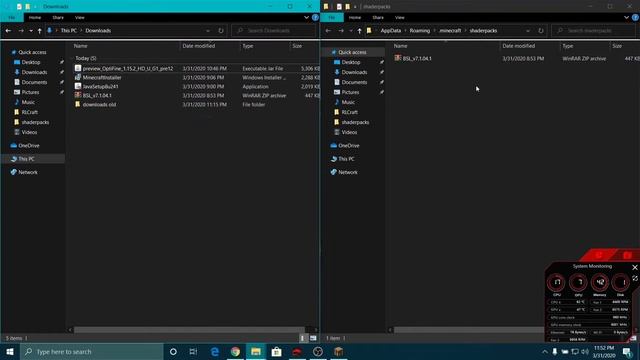Close the System Monitoring widget

click(635, 267)
